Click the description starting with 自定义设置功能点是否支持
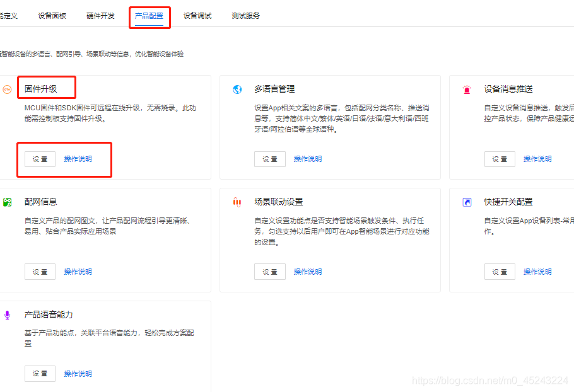This screenshot has height=392, width=574. pyautogui.click(x=341, y=231)
